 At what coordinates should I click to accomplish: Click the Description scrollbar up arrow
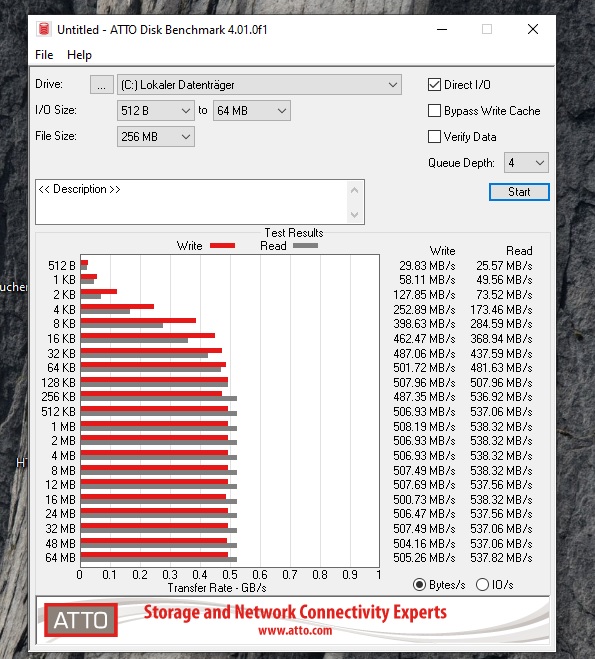[x=354, y=190]
